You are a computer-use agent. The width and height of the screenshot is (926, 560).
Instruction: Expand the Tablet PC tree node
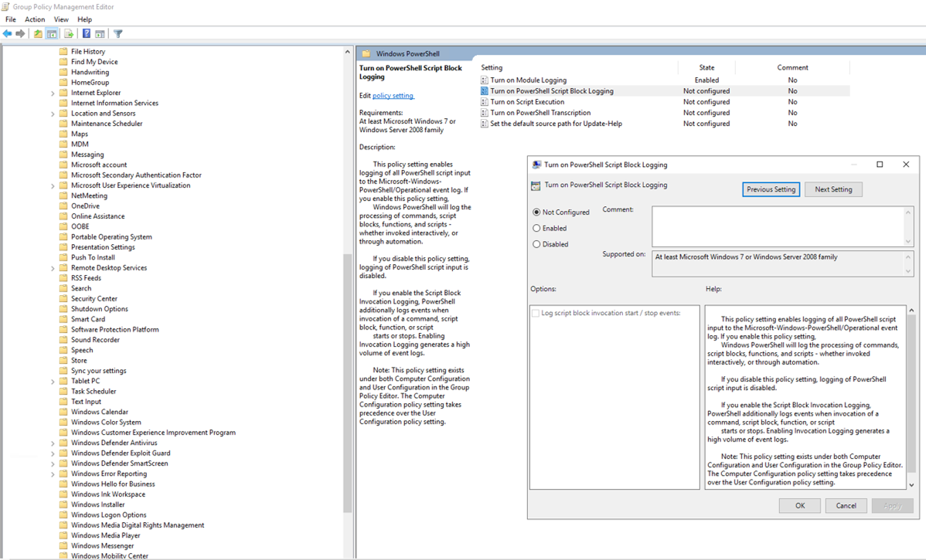coord(53,382)
